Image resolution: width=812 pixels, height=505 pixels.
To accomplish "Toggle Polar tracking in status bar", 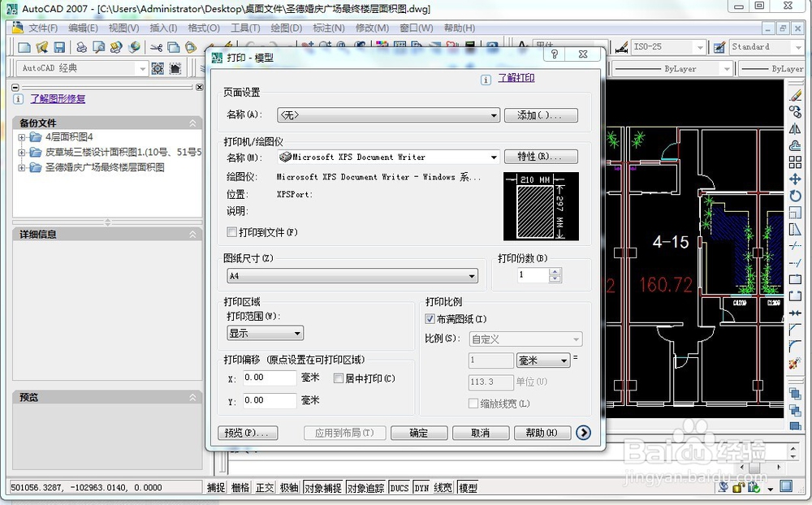I will 289,487.
